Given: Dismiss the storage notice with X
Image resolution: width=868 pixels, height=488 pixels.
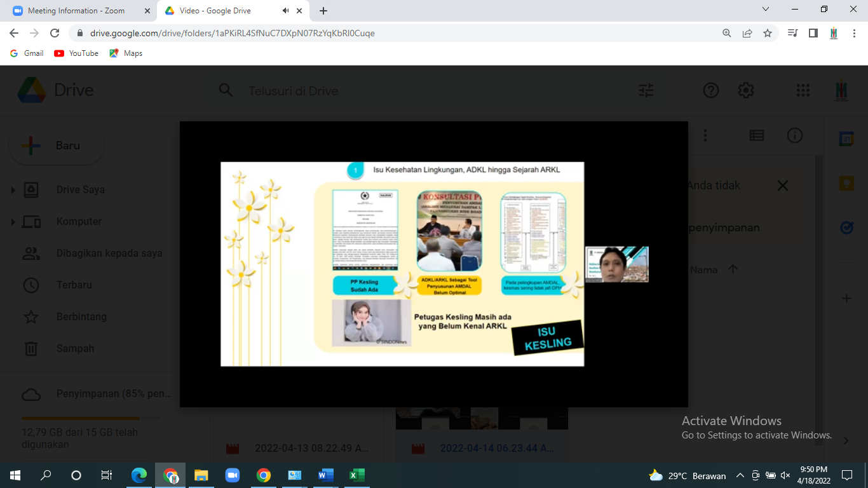Looking at the screenshot, I should [783, 186].
